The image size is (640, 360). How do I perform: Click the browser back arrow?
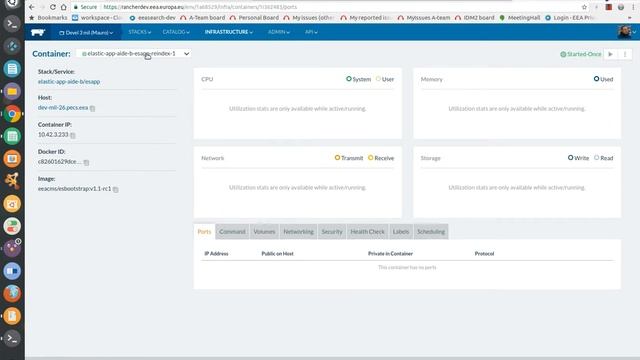(31, 7)
